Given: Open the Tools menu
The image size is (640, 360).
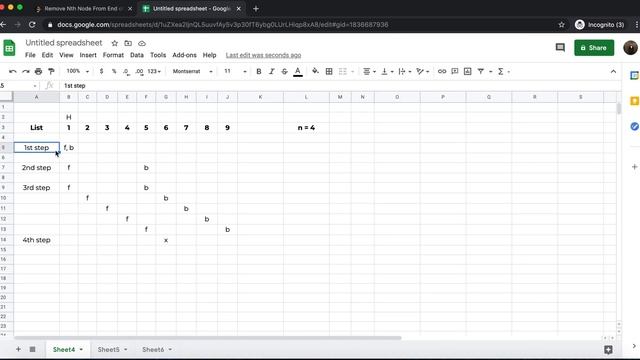Looking at the screenshot, I should pyautogui.click(x=158, y=55).
